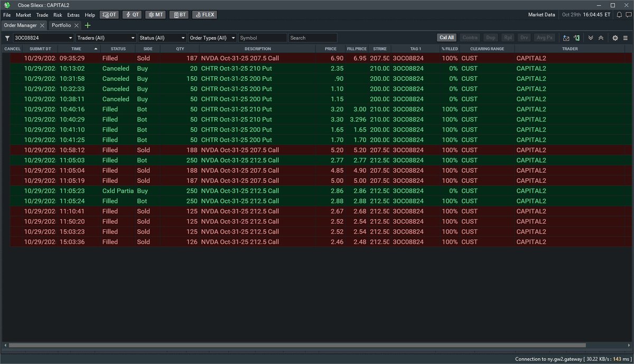Sort by the DESCRIPTION column header
This screenshot has height=364, width=634.
(x=258, y=49)
